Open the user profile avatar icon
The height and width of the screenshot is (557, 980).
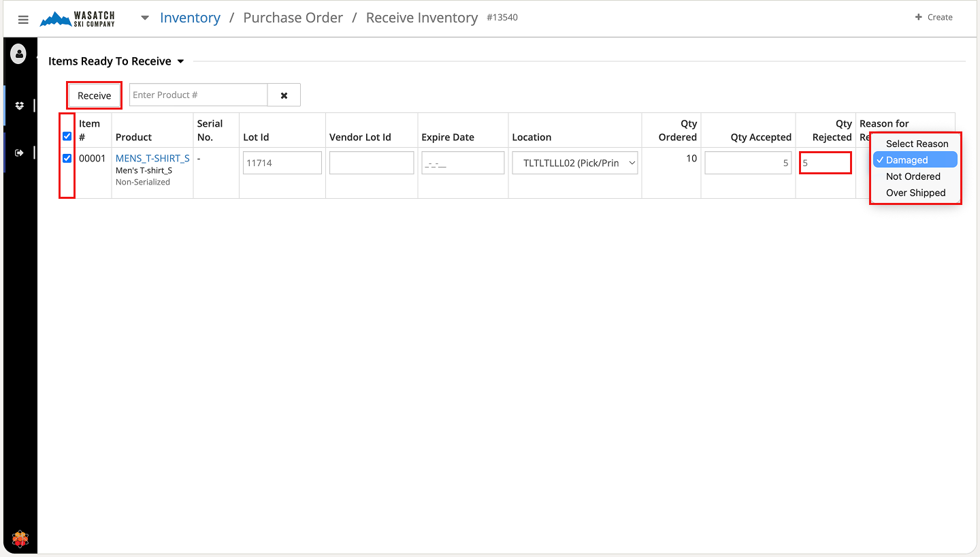[18, 54]
